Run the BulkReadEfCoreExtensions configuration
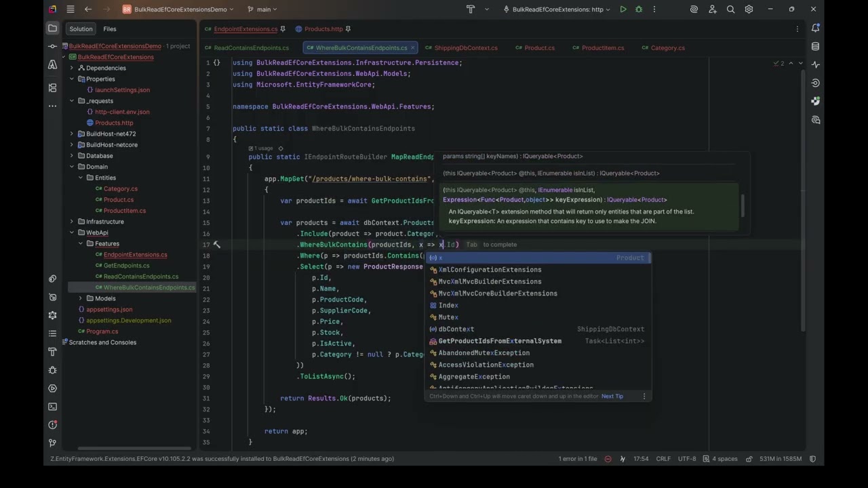The width and height of the screenshot is (868, 488). click(623, 9)
